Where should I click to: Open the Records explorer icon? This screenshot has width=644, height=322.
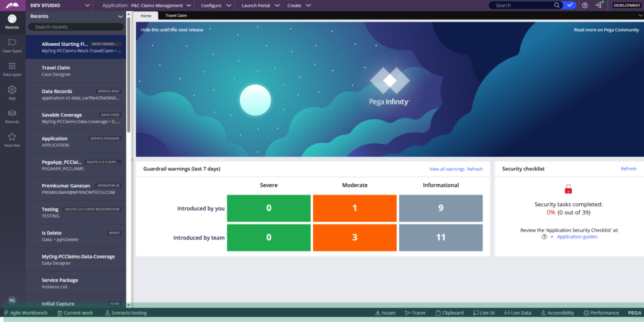click(x=12, y=116)
